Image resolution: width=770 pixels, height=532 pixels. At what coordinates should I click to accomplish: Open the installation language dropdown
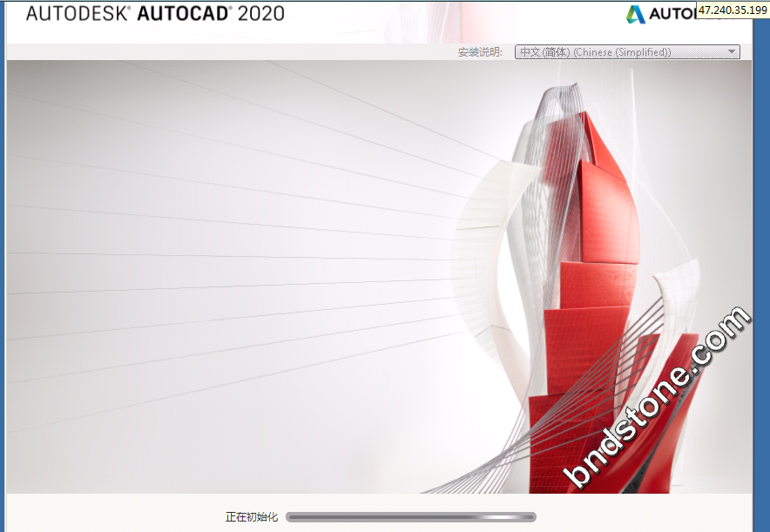(x=627, y=52)
